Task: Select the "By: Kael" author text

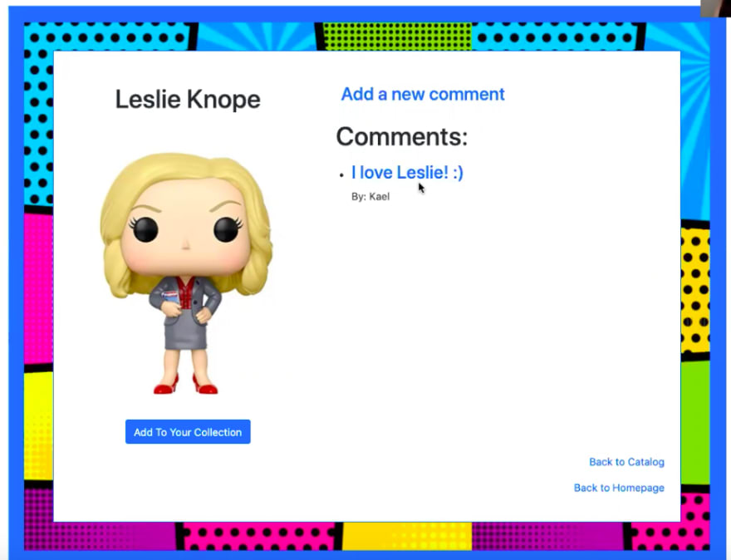Action: tap(370, 197)
